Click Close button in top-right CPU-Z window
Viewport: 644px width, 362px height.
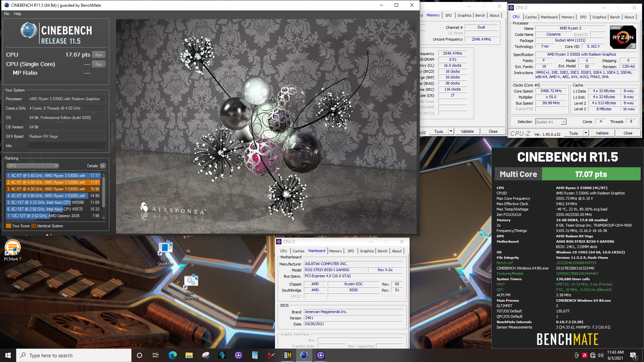pyautogui.click(x=628, y=133)
